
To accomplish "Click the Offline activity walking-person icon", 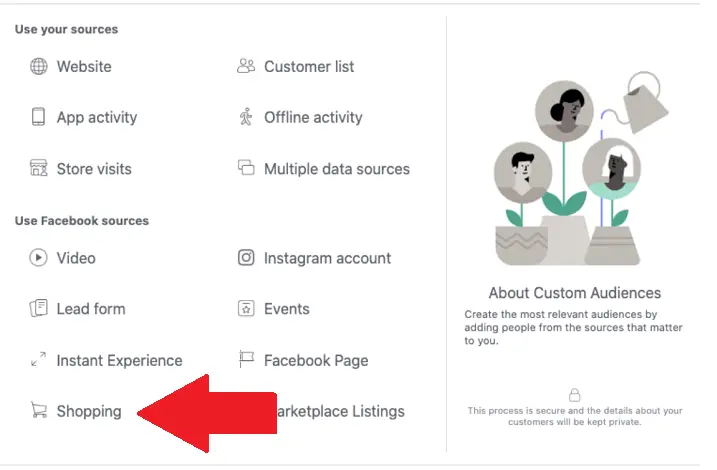I will [246, 117].
